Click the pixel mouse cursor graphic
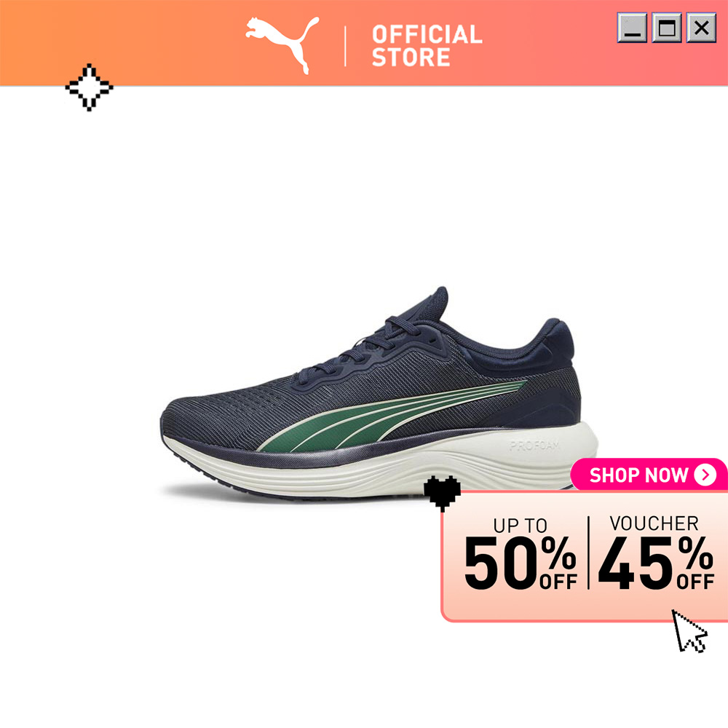Screen dimensions: 728x728 [x=689, y=631]
